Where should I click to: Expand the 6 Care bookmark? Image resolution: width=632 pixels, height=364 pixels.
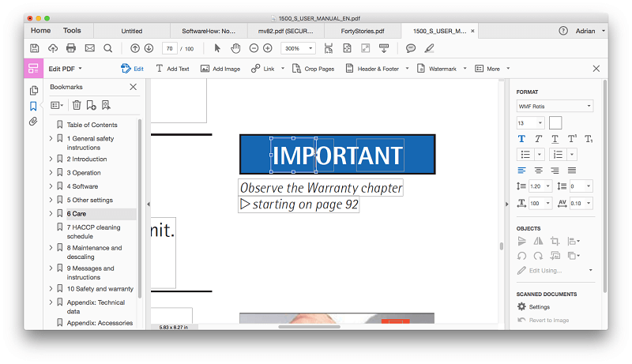tap(51, 213)
